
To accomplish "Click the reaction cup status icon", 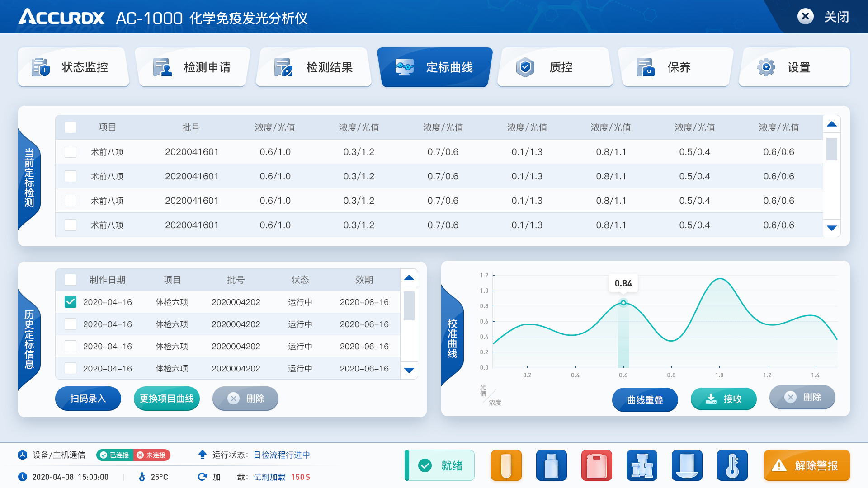I will click(x=687, y=465).
